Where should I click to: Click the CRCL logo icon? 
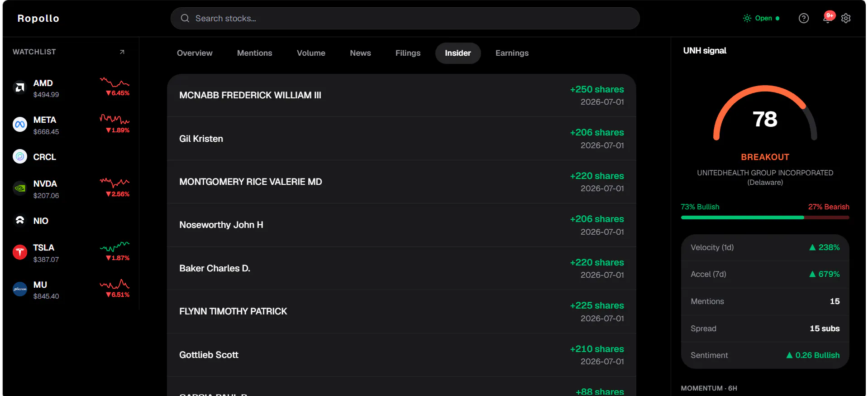point(20,157)
